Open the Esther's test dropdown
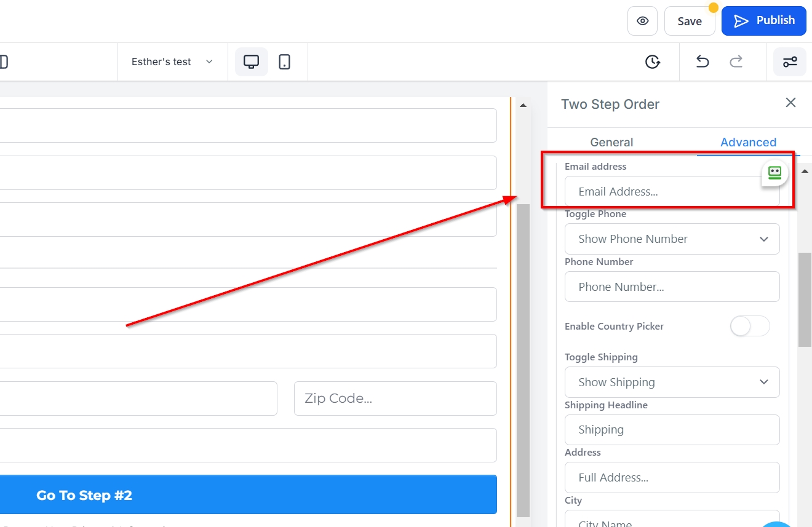 pos(172,62)
